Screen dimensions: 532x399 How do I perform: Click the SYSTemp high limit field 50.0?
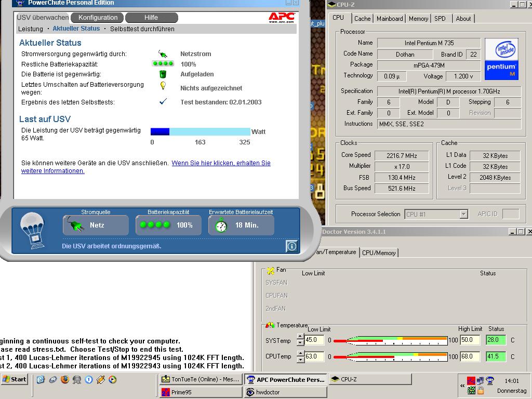coord(470,340)
